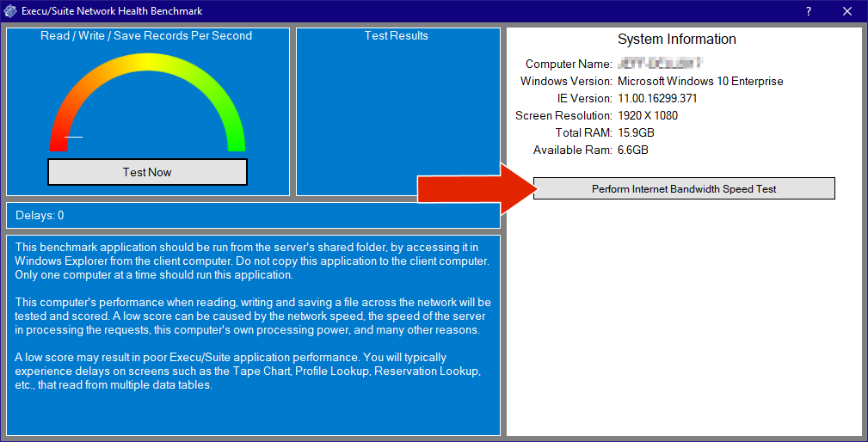Click the Test Now button
Screen dimensions: 868x442
(147, 172)
